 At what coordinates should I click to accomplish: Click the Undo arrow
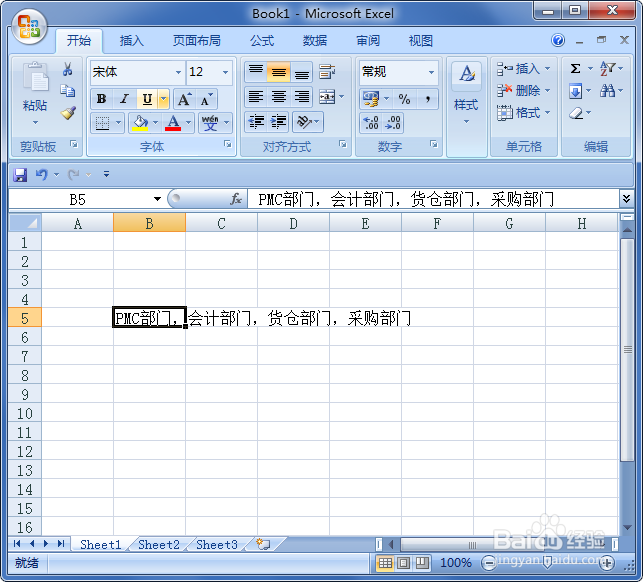point(41,175)
